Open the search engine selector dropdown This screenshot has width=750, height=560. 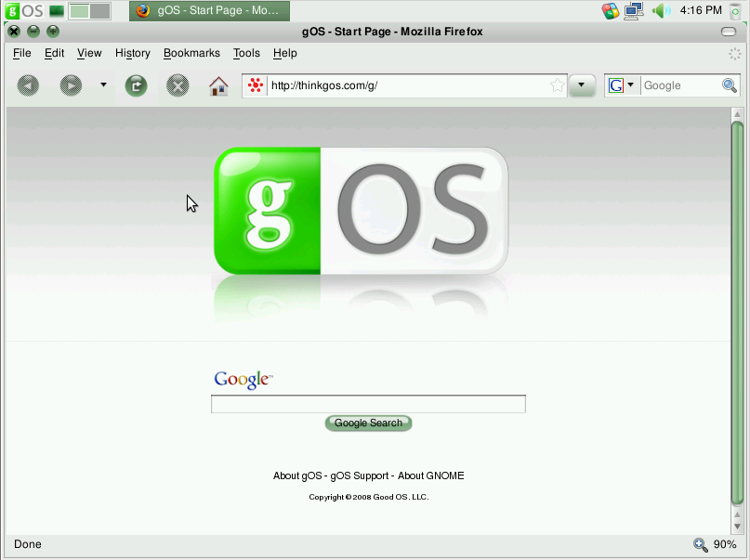coord(622,85)
